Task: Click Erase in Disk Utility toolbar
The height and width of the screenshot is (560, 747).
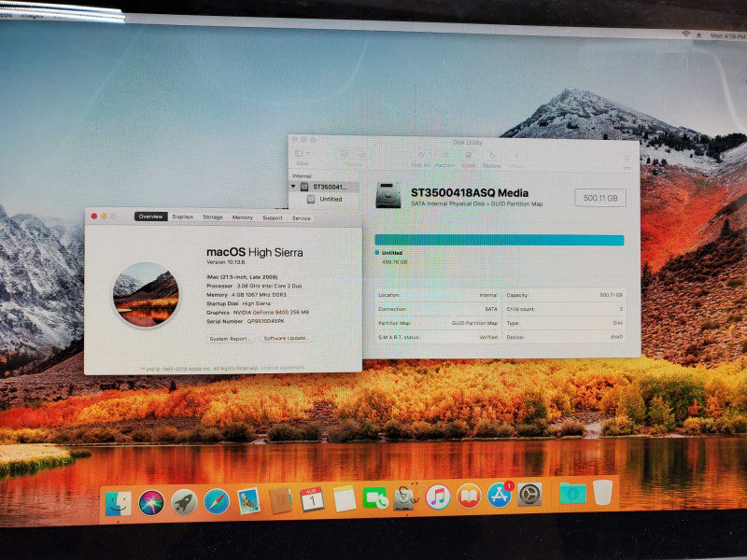Action: (x=469, y=160)
